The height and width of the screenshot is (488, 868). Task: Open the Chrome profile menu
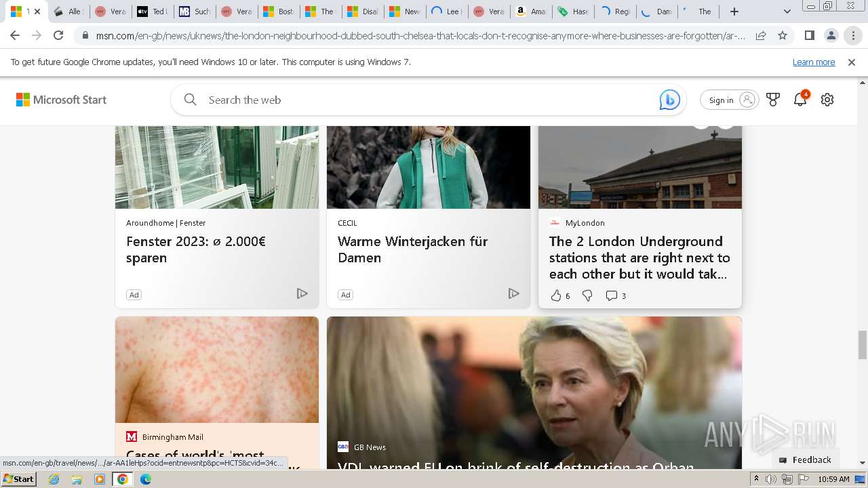(831, 35)
